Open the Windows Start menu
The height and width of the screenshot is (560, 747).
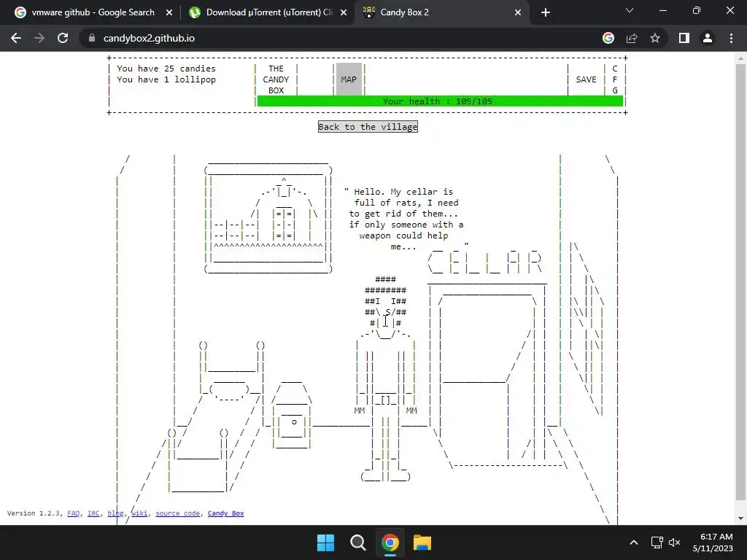(326, 542)
